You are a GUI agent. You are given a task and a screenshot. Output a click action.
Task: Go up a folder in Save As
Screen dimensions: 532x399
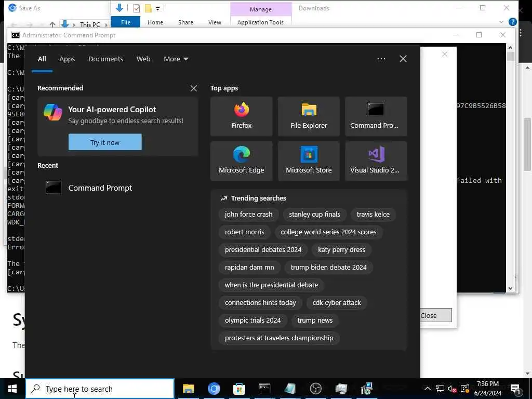(52, 25)
